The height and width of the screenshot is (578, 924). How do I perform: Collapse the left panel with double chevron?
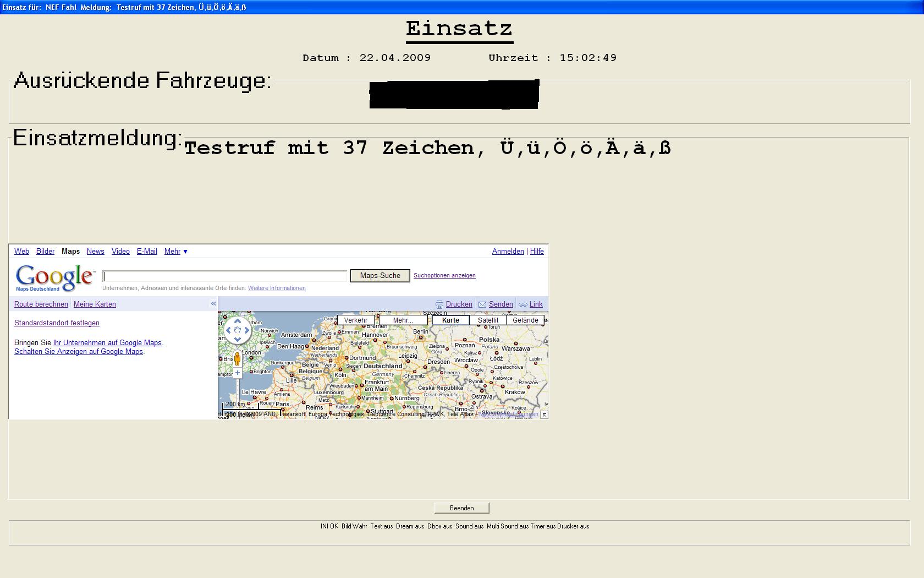213,304
